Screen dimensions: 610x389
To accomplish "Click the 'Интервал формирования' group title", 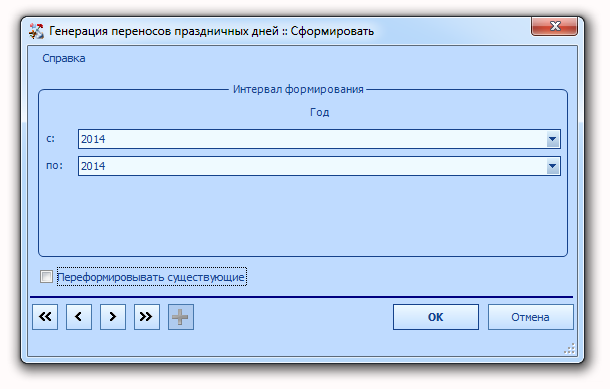I will click(x=298, y=89).
